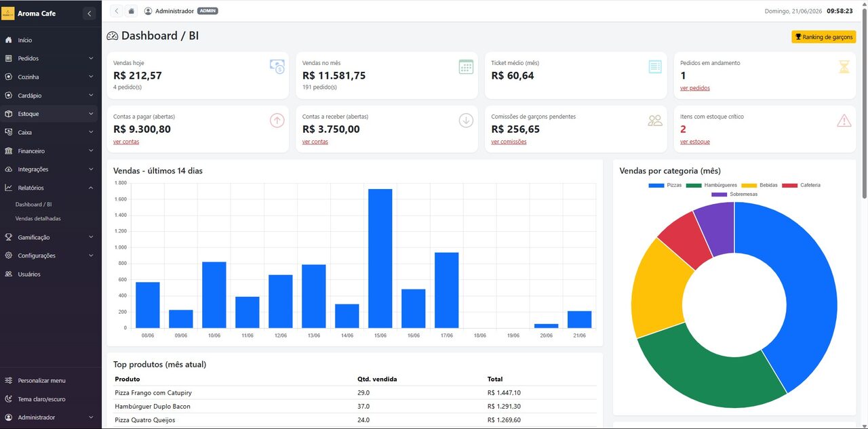The height and width of the screenshot is (429, 868).
Task: Toggle Cafeteria legend red swatch
Action: [x=789, y=185]
